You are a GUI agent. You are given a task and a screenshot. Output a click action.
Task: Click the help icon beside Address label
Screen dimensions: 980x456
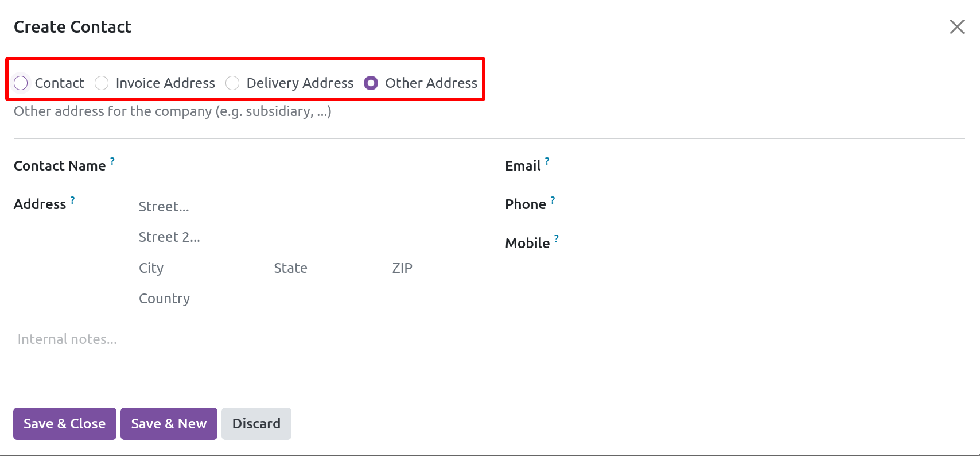click(73, 200)
